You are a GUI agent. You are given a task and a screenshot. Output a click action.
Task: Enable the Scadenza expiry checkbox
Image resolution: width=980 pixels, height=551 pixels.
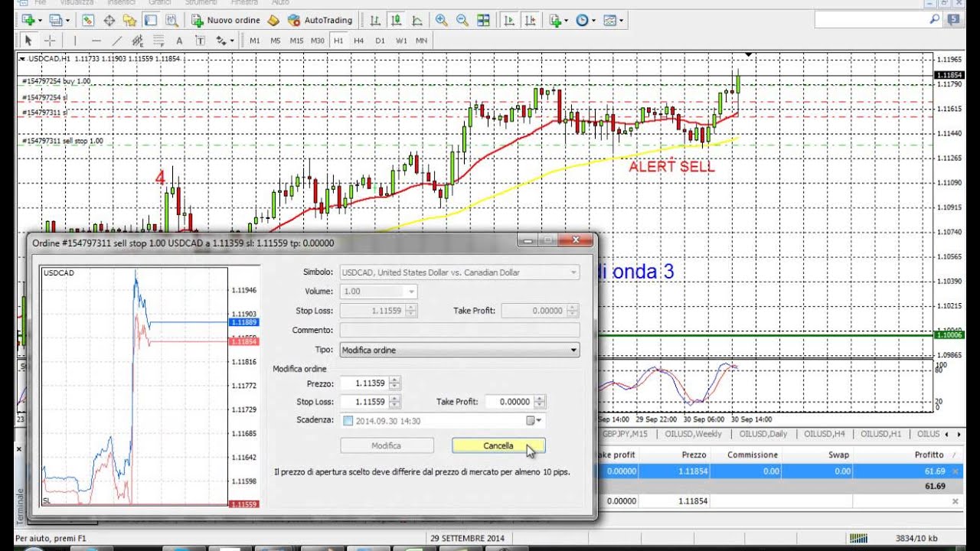click(x=349, y=421)
